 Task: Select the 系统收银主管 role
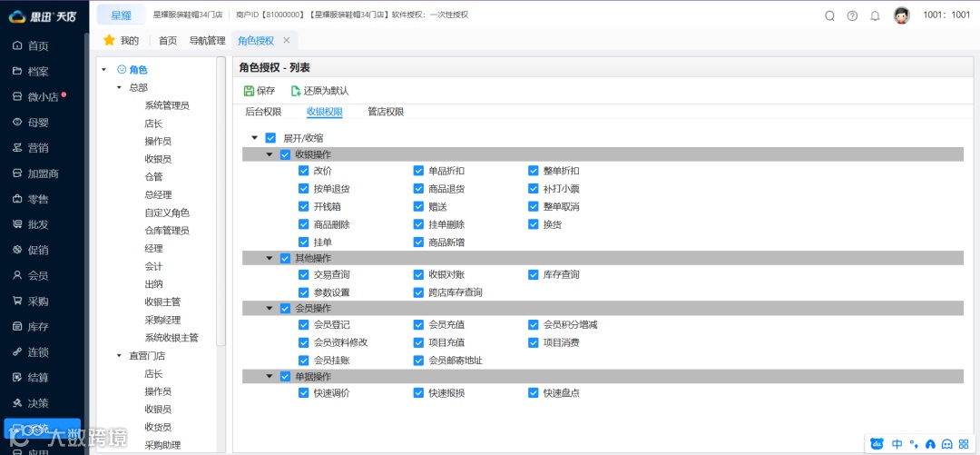pos(171,338)
